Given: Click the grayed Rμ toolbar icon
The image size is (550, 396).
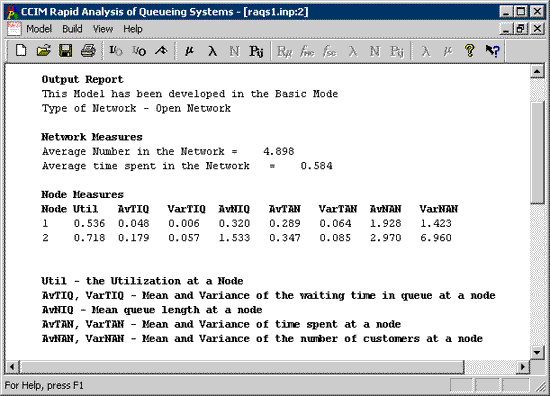Looking at the screenshot, I should pos(284,52).
